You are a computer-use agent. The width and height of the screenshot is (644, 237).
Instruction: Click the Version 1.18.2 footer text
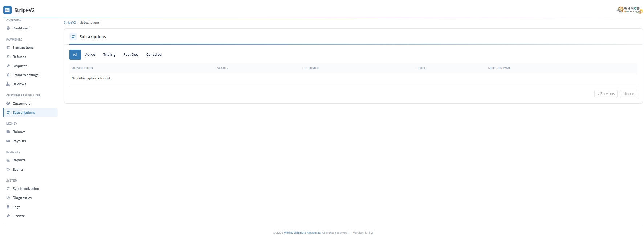363,233
